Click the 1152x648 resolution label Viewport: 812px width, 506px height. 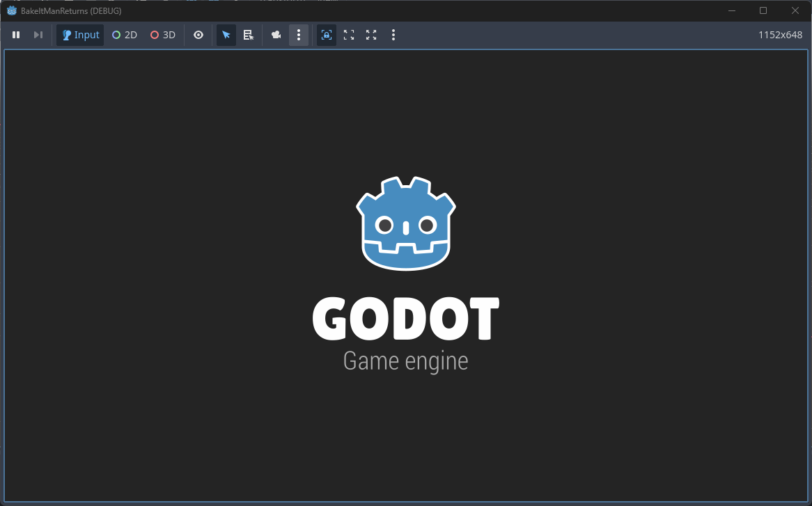tap(780, 35)
